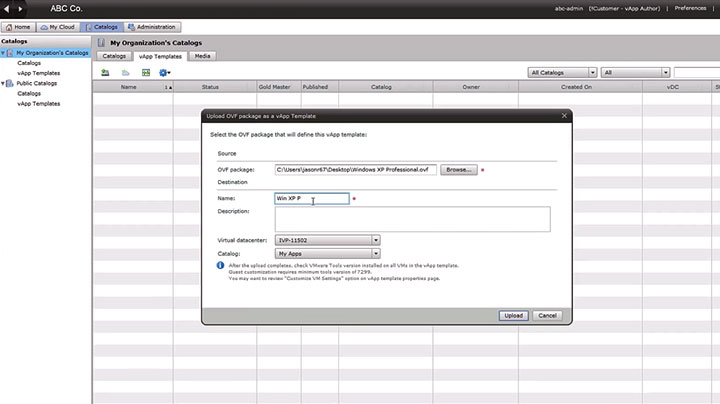
Task: Open the Catalog My Apps dropdown
Action: 327,253
